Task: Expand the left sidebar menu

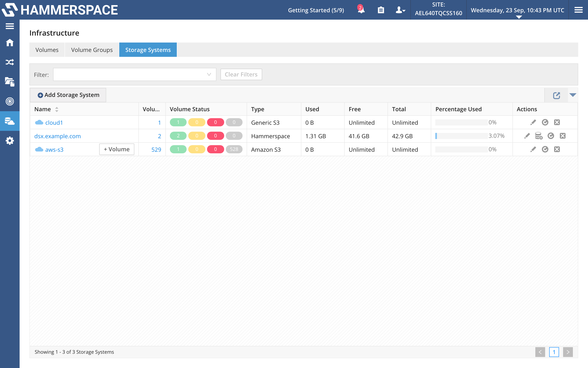Action: point(10,26)
